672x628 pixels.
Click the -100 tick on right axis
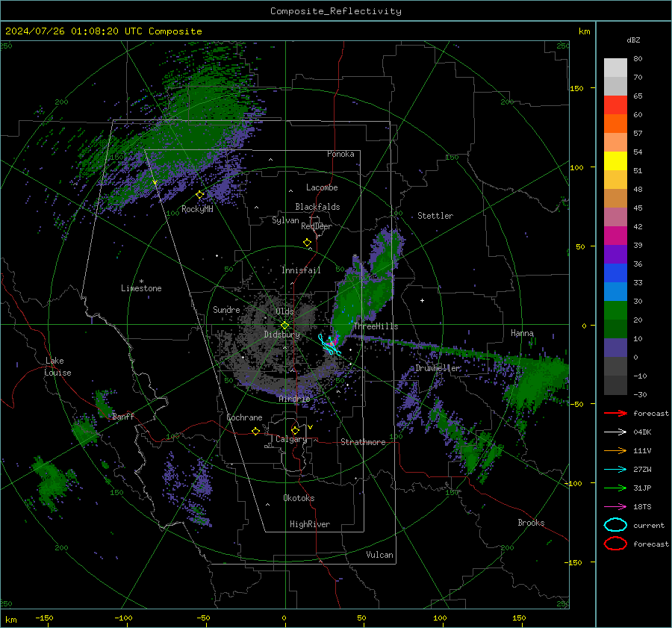click(572, 483)
